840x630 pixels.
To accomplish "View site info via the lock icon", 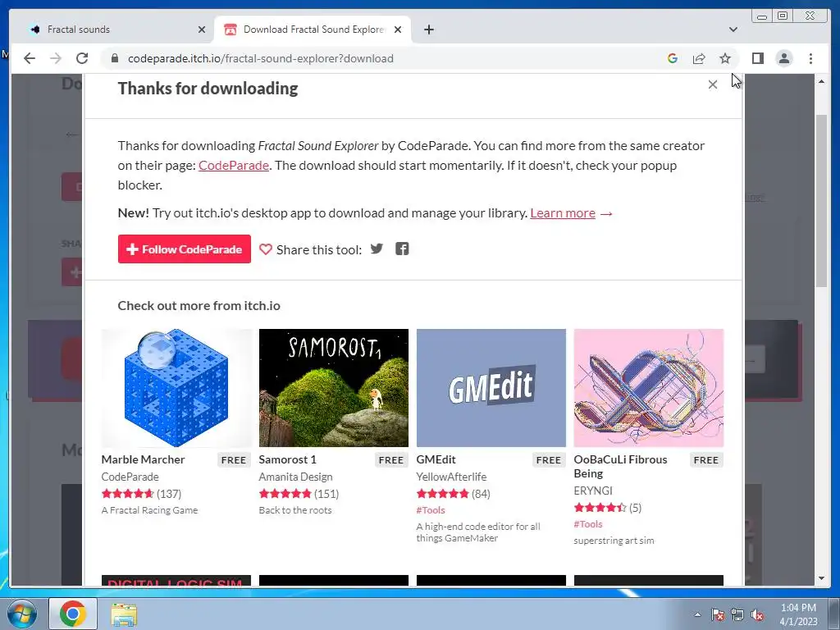I will 114,58.
